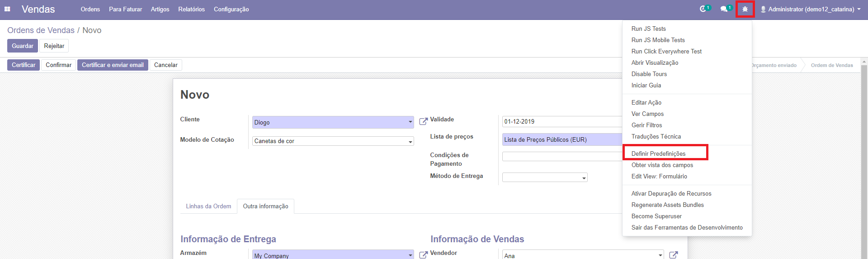Click the debug bug icon in navbar
The image size is (868, 259).
[x=745, y=9]
